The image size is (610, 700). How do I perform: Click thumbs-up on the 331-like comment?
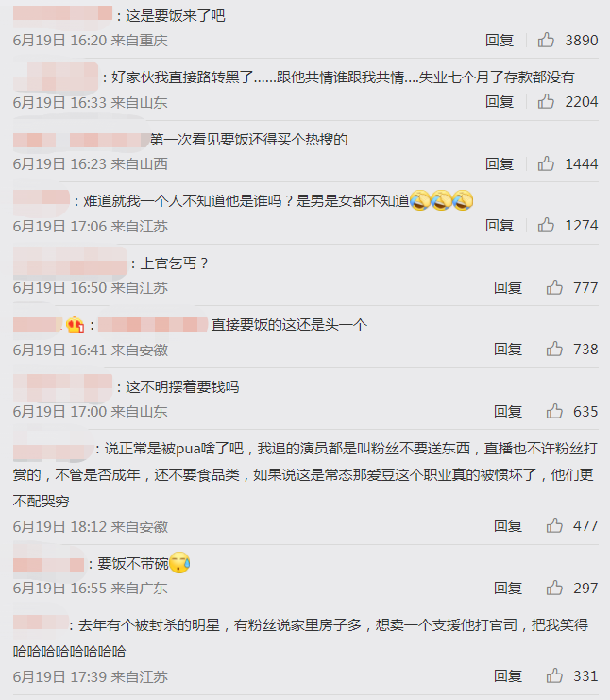(x=554, y=676)
